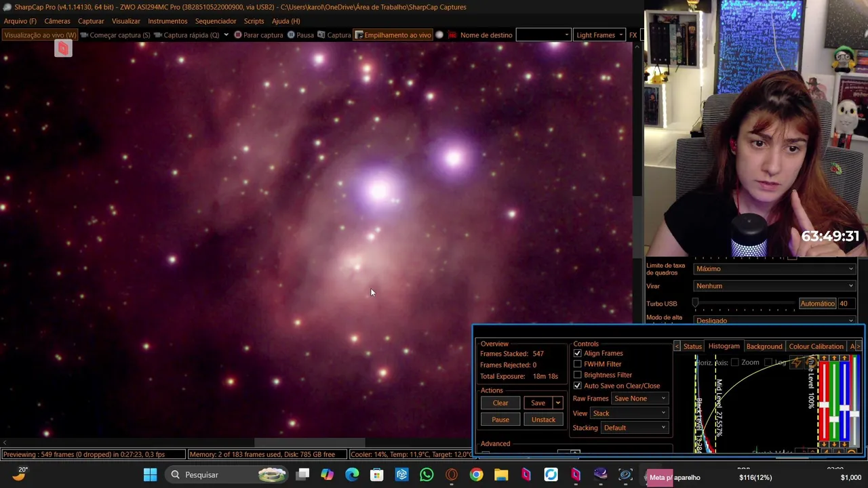The image size is (868, 488).
Task: Click the Começar captura camera button
Action: (x=115, y=35)
